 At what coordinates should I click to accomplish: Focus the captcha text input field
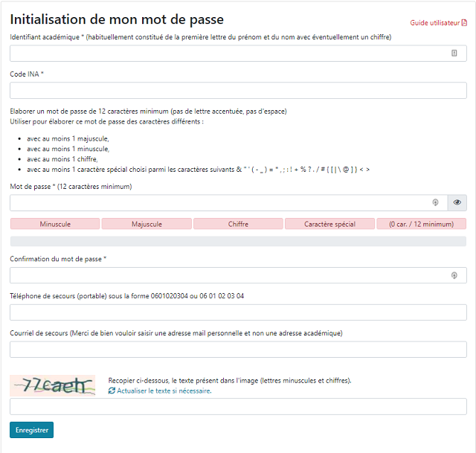(238, 407)
